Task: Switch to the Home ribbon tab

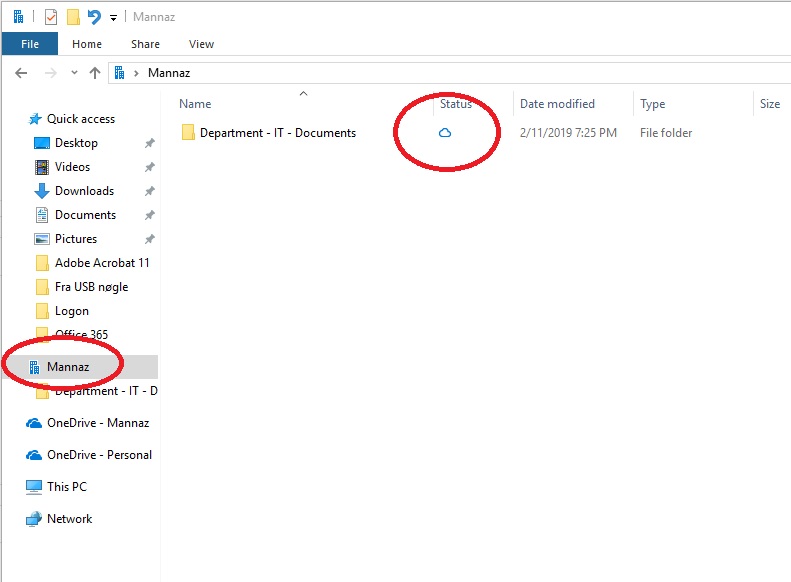Action: (x=87, y=44)
